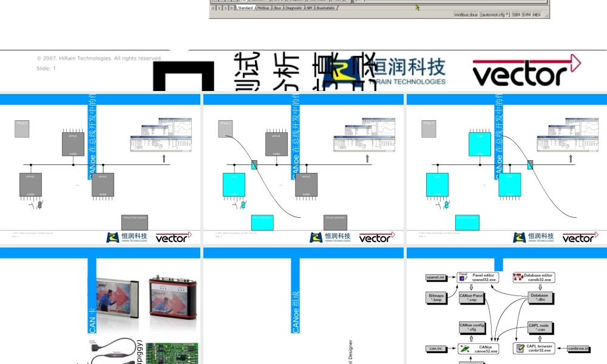Click the 'Slide: 1' label
The image size is (607, 364).
[47, 69]
